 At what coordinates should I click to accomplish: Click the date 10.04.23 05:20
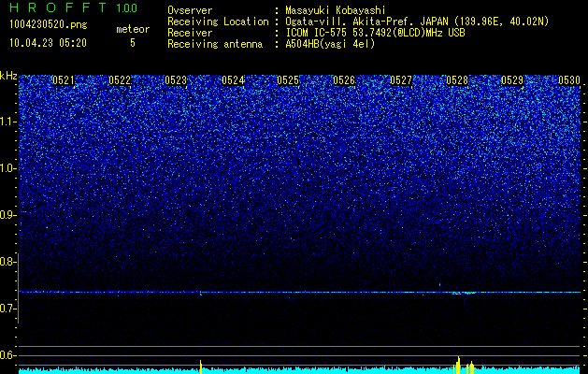[x=48, y=43]
